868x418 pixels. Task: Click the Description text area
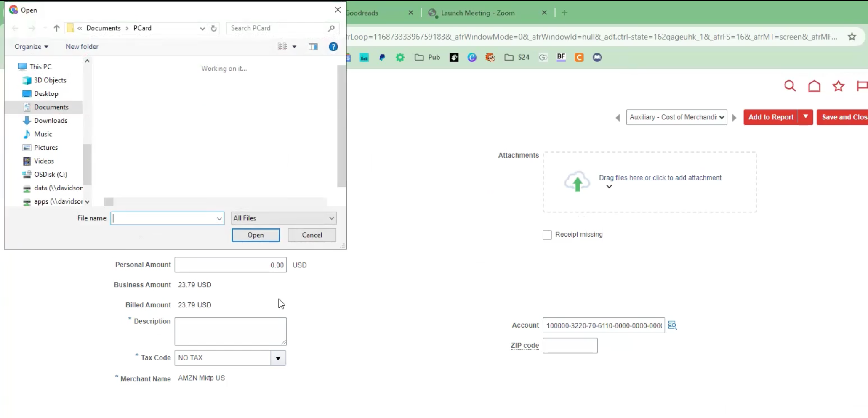tap(231, 331)
